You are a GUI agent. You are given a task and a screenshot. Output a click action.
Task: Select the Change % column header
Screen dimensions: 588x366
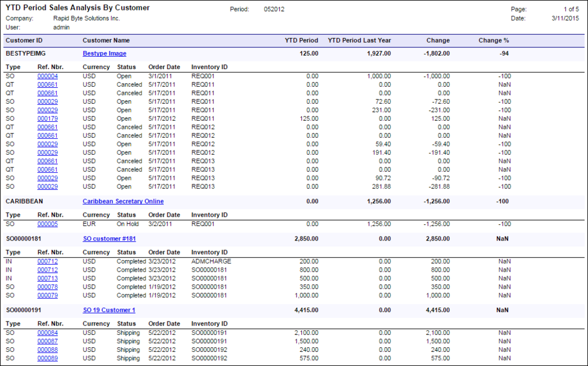click(493, 40)
